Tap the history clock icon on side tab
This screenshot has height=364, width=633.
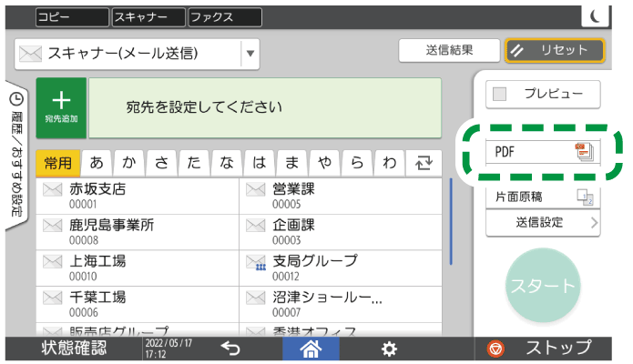click(x=16, y=99)
